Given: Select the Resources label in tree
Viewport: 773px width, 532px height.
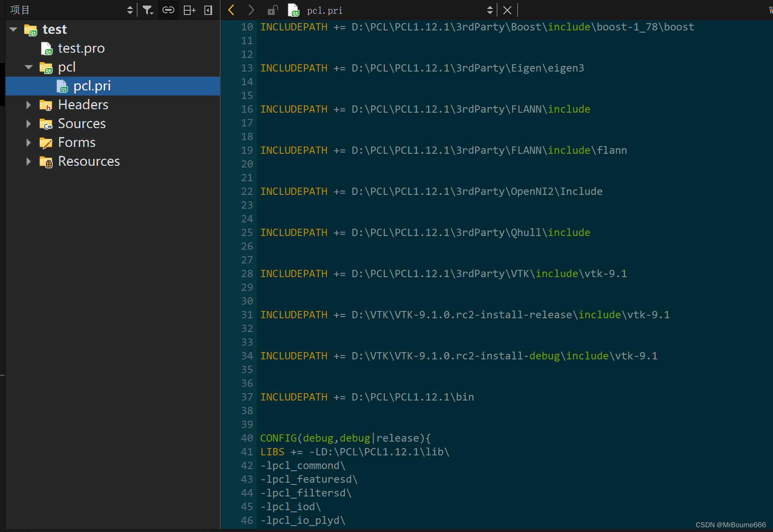Looking at the screenshot, I should (x=89, y=161).
